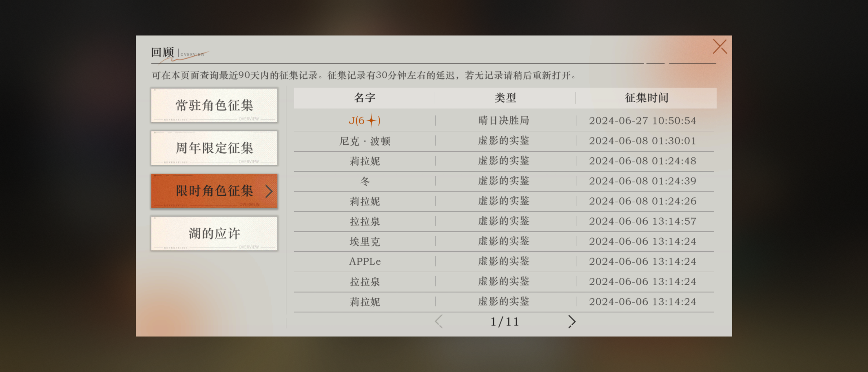Open the 湖的应许 tab
Viewport: 868px width, 372px height.
tap(214, 234)
